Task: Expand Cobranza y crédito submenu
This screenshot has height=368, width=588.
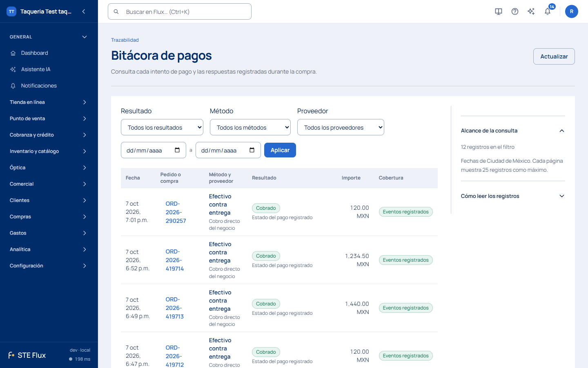Action: 49,135
